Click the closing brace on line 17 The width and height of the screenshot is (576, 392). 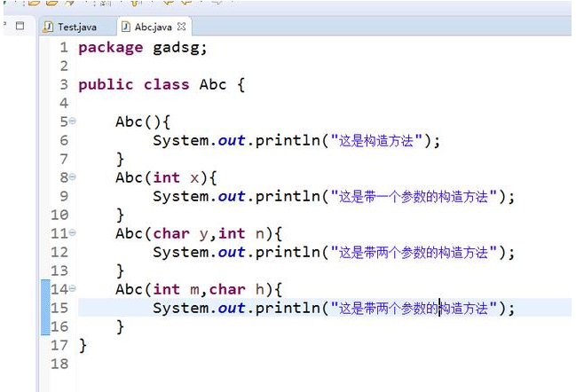click(x=83, y=345)
